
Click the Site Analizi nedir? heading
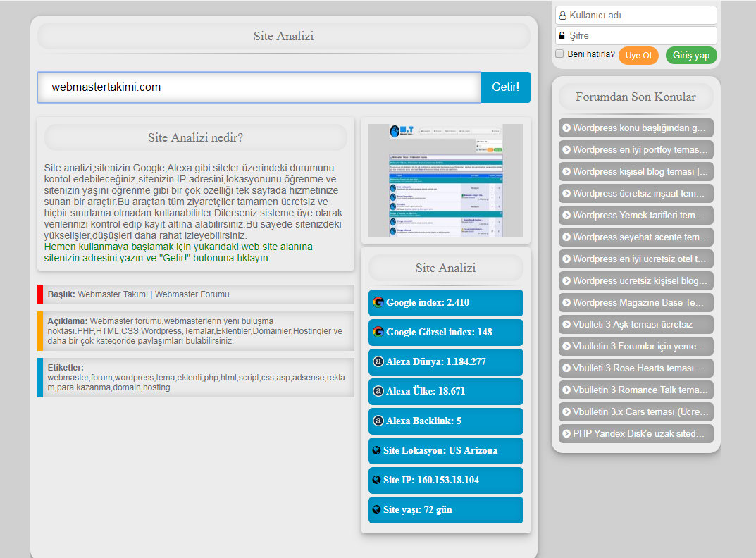click(195, 138)
